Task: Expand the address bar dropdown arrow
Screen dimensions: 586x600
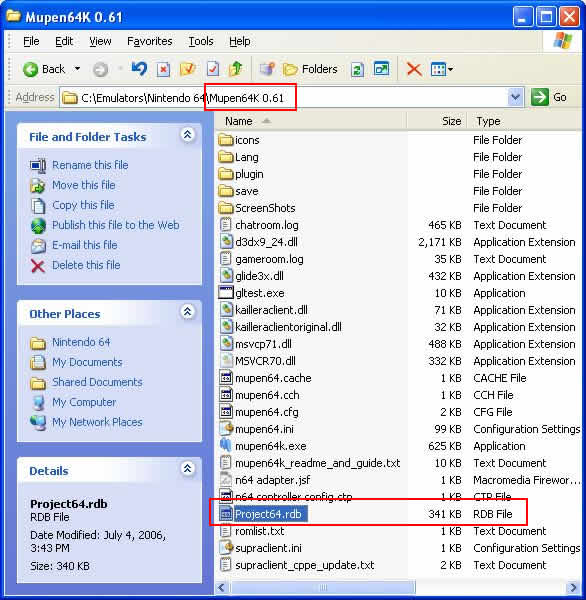Action: pyautogui.click(x=515, y=97)
